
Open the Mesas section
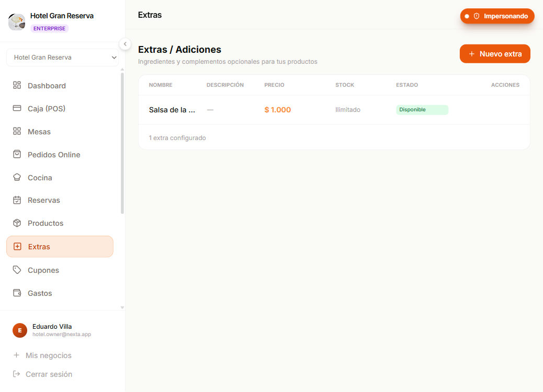point(60,132)
